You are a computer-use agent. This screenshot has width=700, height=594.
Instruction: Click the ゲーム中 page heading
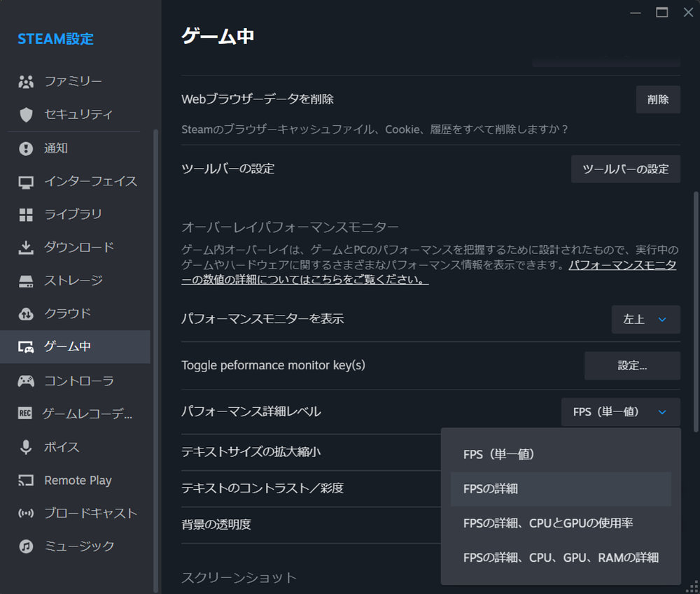tap(218, 36)
